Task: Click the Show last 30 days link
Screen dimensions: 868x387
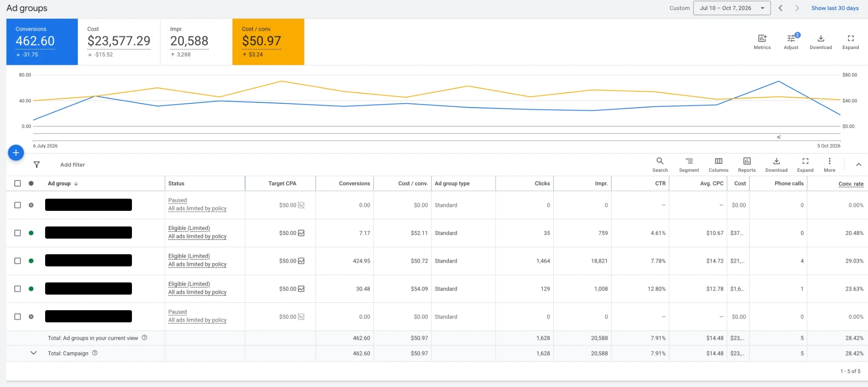Action: [835, 8]
